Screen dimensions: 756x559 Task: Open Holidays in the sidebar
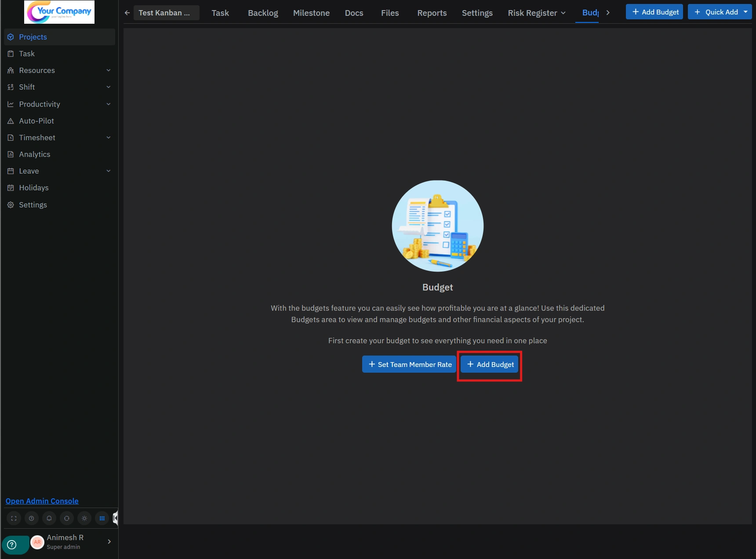click(x=60, y=188)
